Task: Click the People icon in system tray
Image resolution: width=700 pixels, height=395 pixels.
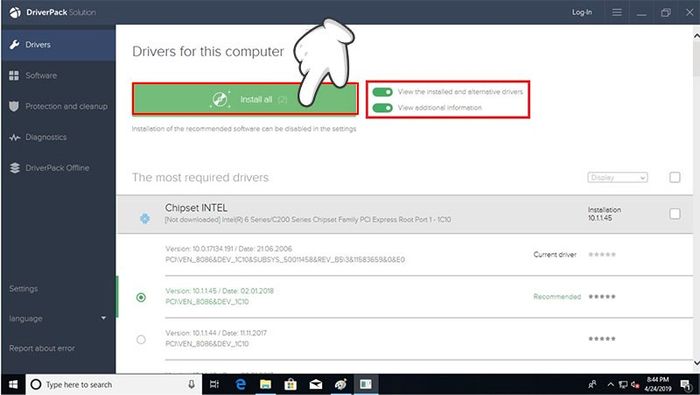Action: pyautogui.click(x=592, y=384)
